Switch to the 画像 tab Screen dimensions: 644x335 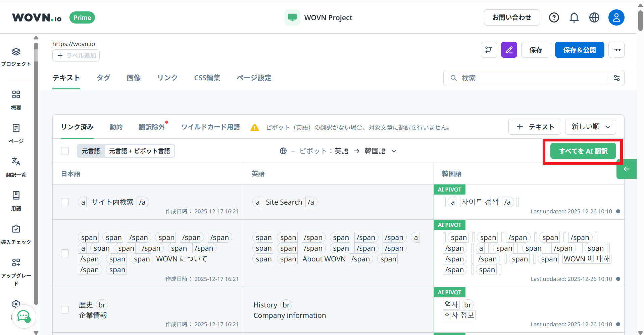(134, 78)
